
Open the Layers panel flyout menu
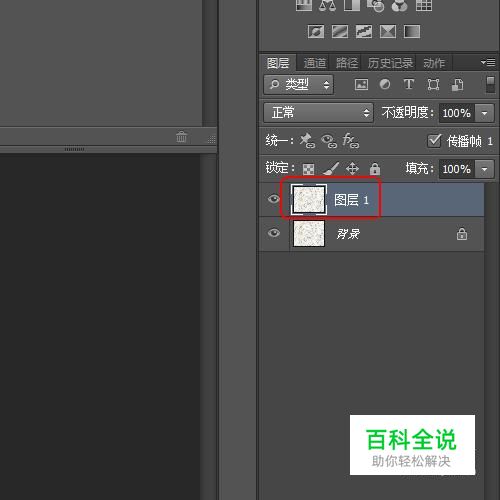point(488,62)
